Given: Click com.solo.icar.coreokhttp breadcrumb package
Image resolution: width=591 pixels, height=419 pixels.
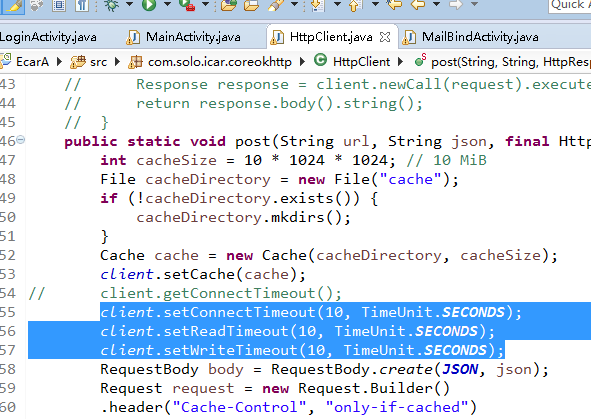Looking at the screenshot, I should pos(210,62).
